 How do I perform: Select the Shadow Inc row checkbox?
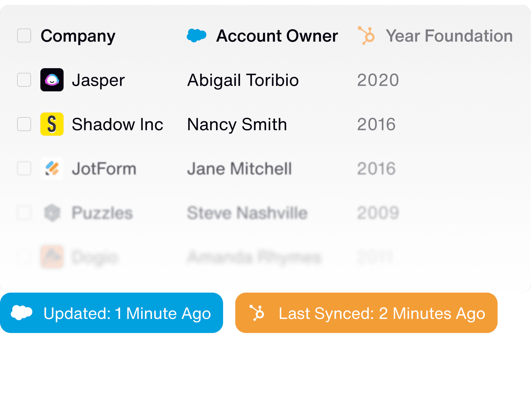tap(24, 124)
